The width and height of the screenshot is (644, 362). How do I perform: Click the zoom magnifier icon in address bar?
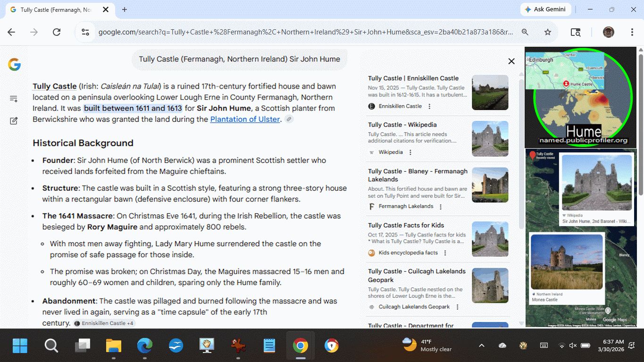click(525, 32)
